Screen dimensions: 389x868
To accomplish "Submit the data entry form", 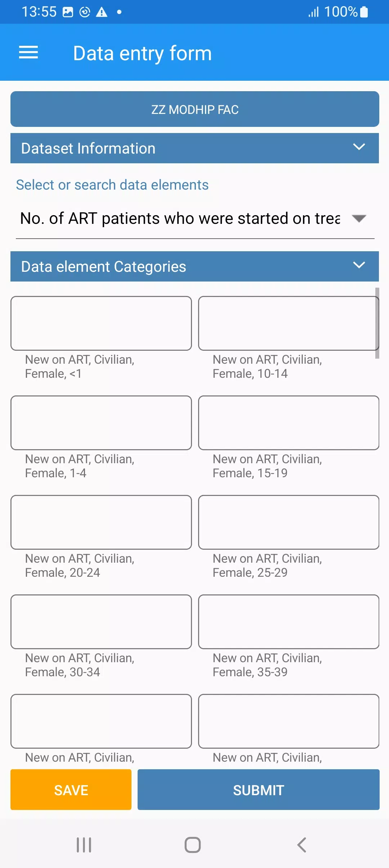I will [259, 790].
